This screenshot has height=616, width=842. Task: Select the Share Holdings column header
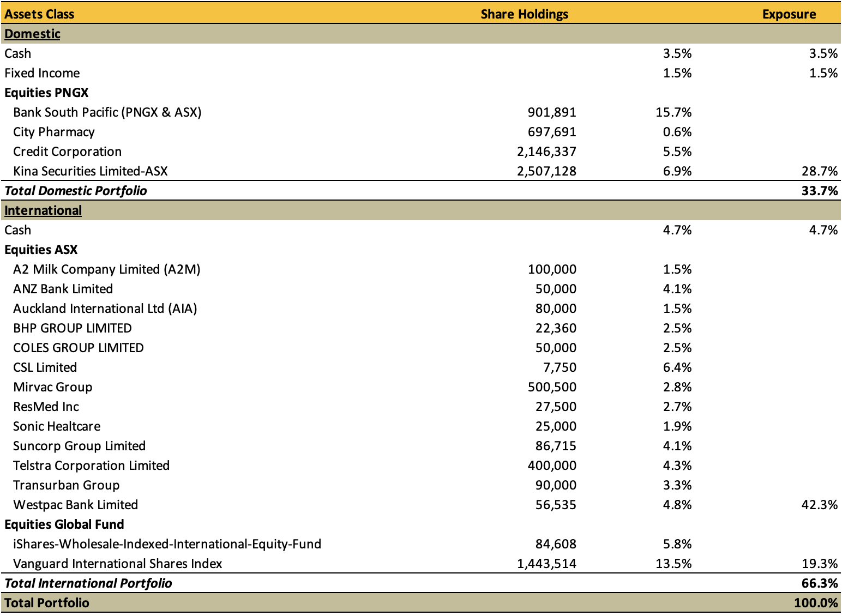[524, 14]
